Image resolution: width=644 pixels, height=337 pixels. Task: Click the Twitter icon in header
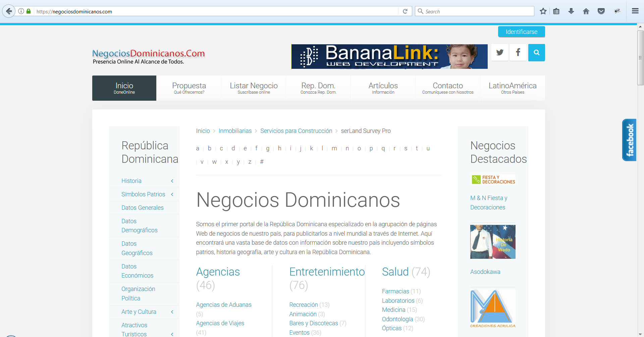point(500,52)
